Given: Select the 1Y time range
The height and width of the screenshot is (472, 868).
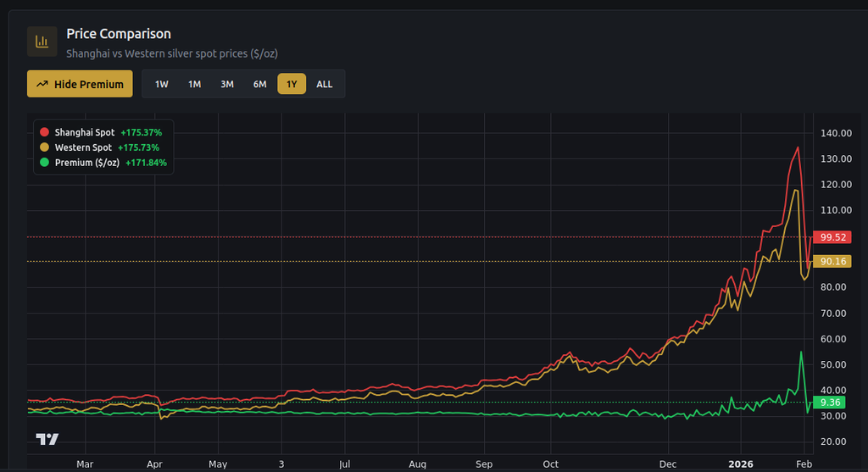Looking at the screenshot, I should point(292,84).
